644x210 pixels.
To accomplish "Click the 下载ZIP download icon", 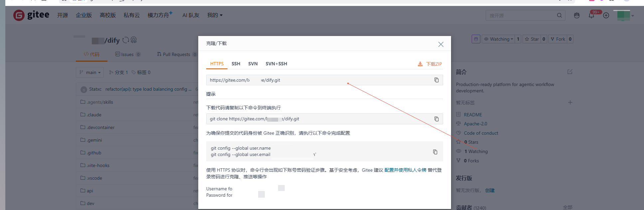I will coord(420,64).
